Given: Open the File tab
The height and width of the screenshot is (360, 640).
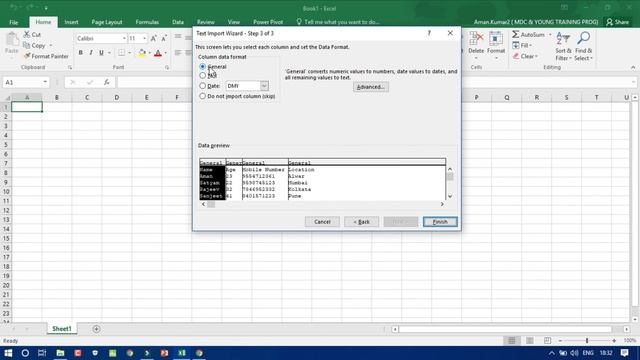Looking at the screenshot, I should click(x=13, y=22).
